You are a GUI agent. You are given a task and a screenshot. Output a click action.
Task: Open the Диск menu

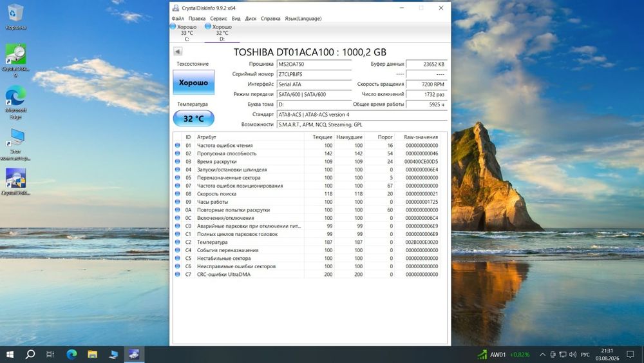pos(251,19)
